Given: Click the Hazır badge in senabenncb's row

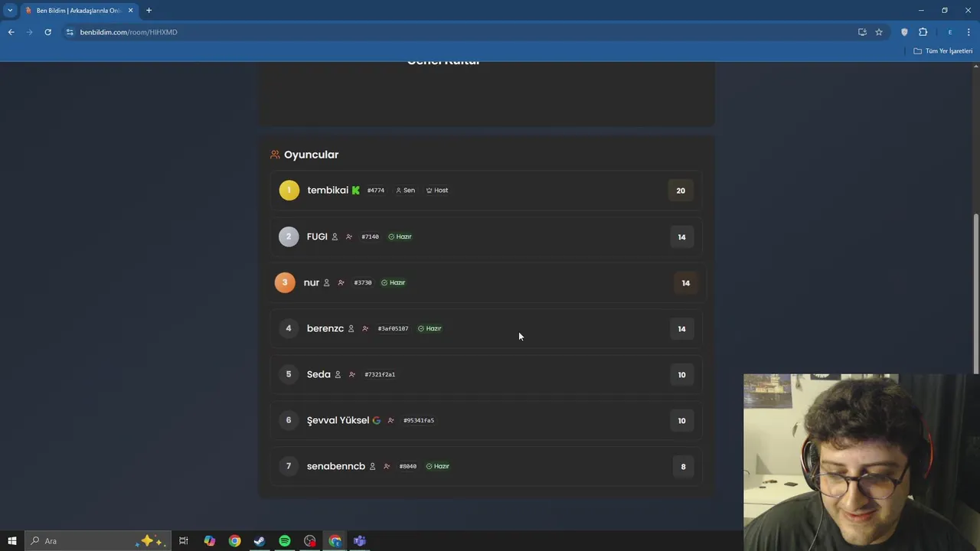Looking at the screenshot, I should point(437,466).
